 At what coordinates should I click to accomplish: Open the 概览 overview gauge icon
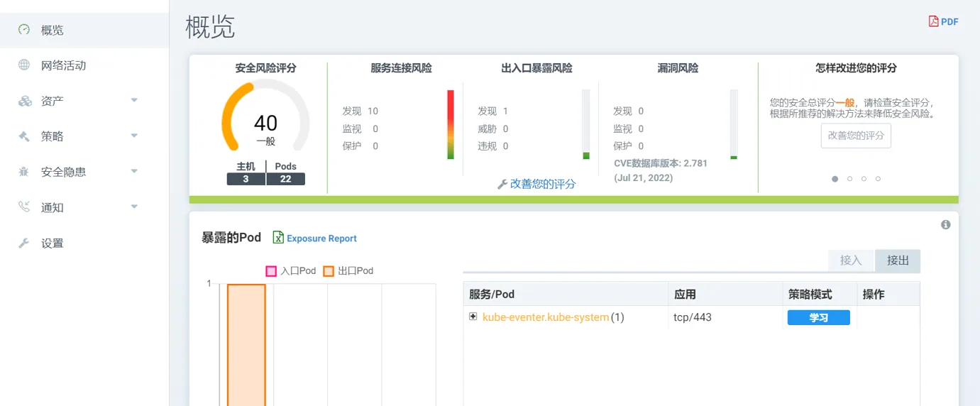[x=24, y=30]
